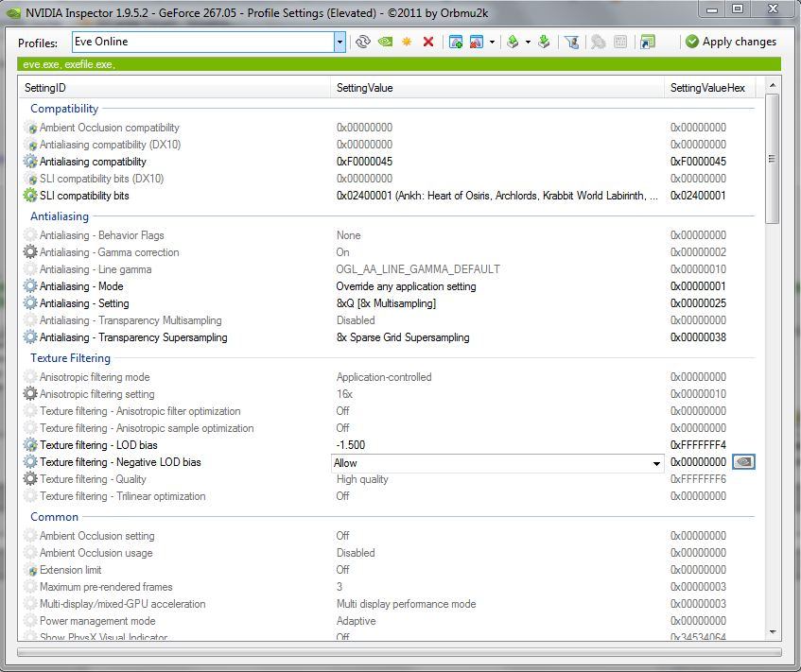Export the current profile with the up-arrow icon
801x672 pixels.
513,42
